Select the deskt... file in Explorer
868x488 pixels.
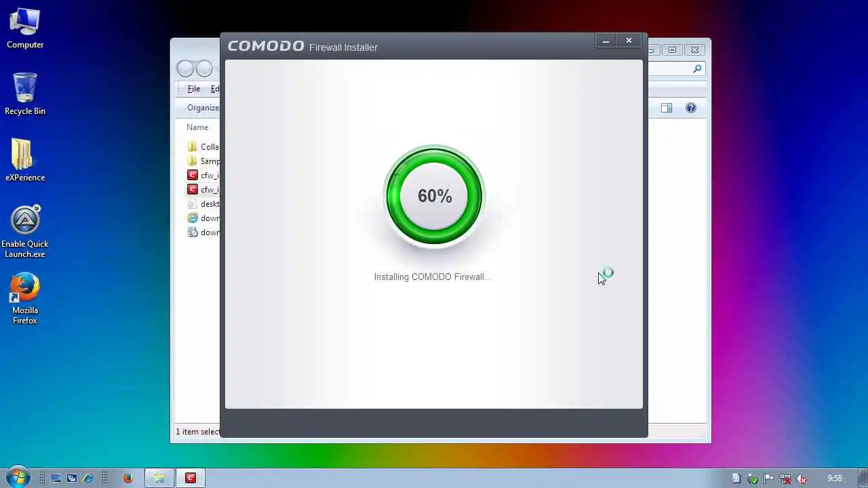[203, 203]
